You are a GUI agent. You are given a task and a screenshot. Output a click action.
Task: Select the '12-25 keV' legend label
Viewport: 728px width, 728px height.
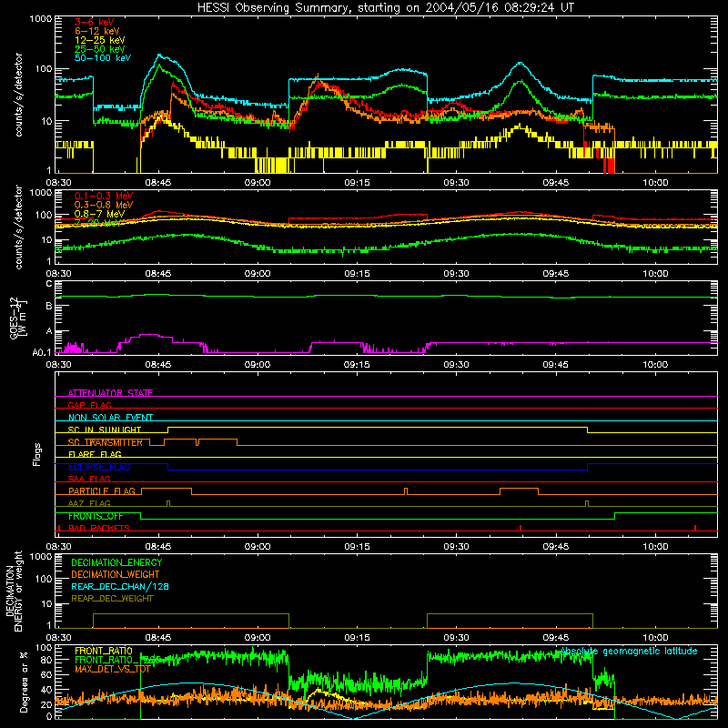pyautogui.click(x=100, y=40)
